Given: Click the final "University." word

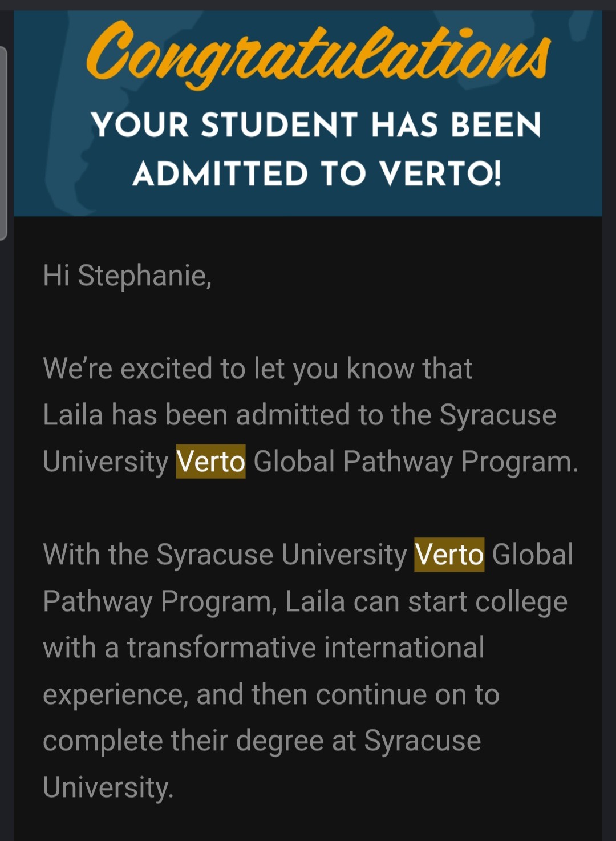Looking at the screenshot, I should click(x=108, y=787).
